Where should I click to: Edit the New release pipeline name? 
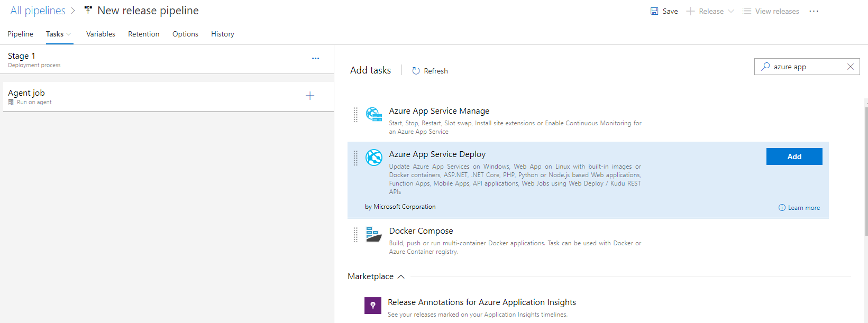pos(148,11)
